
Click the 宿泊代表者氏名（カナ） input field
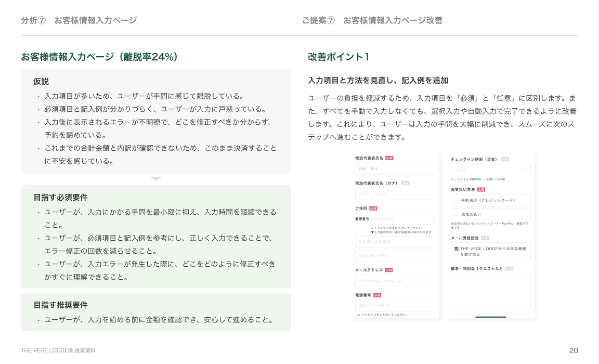tap(395, 194)
